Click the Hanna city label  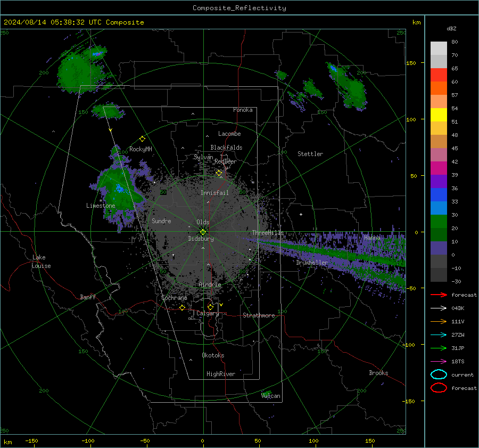pyautogui.click(x=372, y=238)
